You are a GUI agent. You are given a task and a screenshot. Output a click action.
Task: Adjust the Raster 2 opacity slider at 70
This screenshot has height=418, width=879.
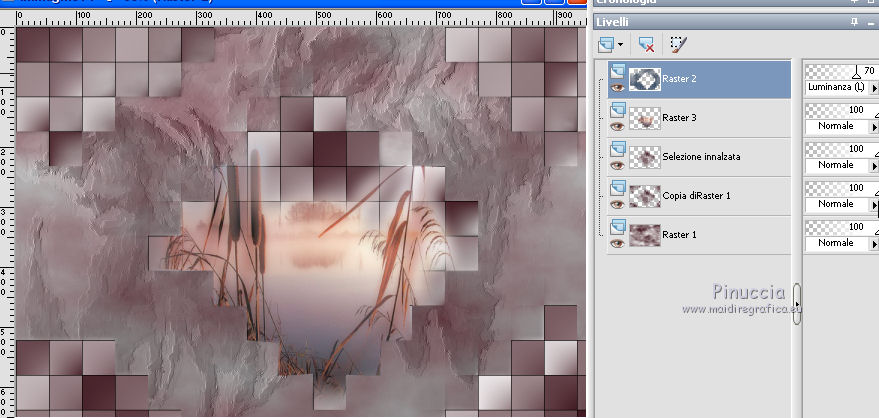842,71
